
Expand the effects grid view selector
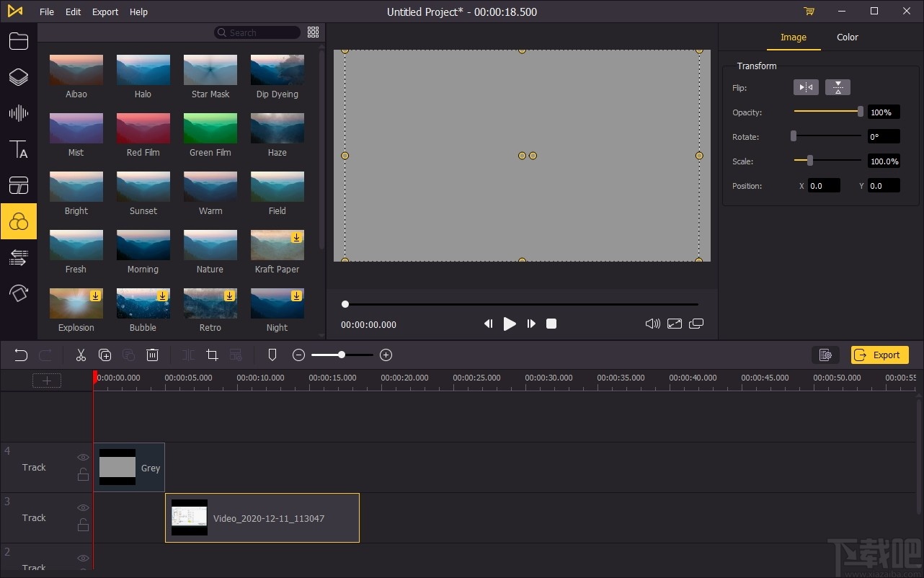(x=313, y=32)
